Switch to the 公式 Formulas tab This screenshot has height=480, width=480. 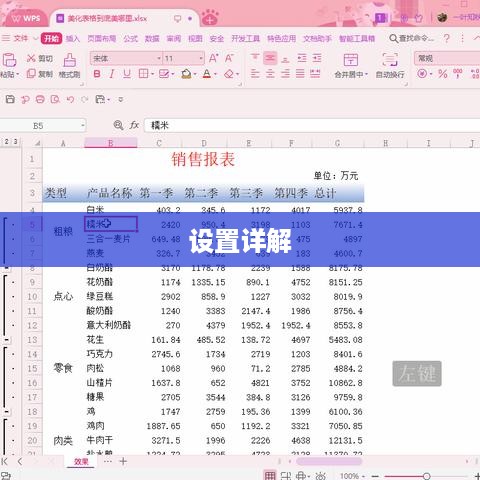coord(130,39)
